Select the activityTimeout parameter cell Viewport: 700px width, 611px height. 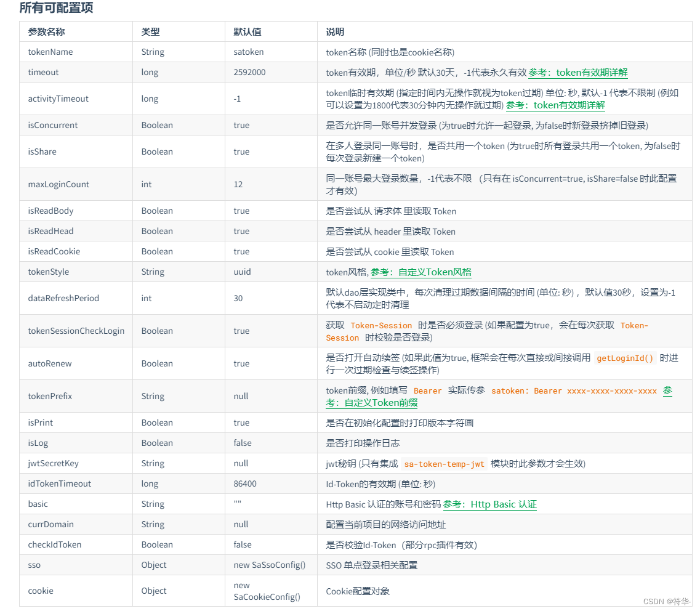point(76,99)
